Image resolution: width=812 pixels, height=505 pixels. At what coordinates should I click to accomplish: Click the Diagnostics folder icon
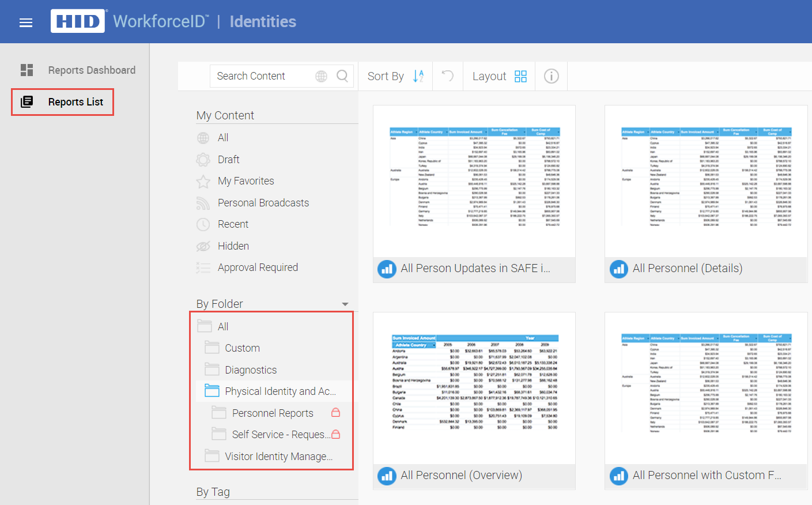pyautogui.click(x=212, y=370)
